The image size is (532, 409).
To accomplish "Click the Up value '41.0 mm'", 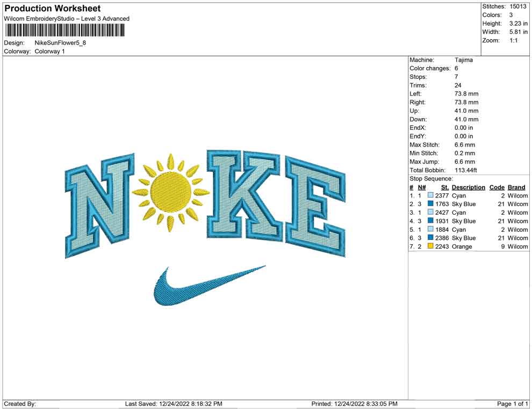I will [x=466, y=111].
